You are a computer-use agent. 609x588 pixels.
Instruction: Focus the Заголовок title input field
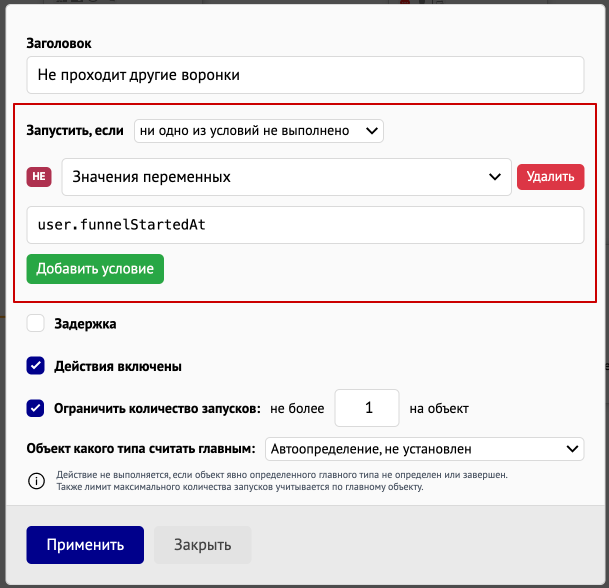point(305,75)
